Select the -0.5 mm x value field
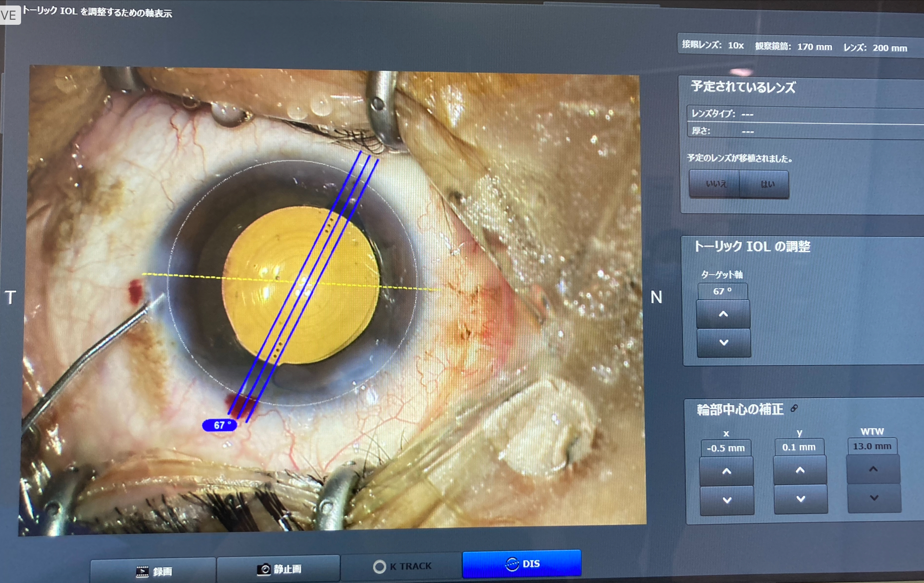The width and height of the screenshot is (924, 583). point(726,448)
